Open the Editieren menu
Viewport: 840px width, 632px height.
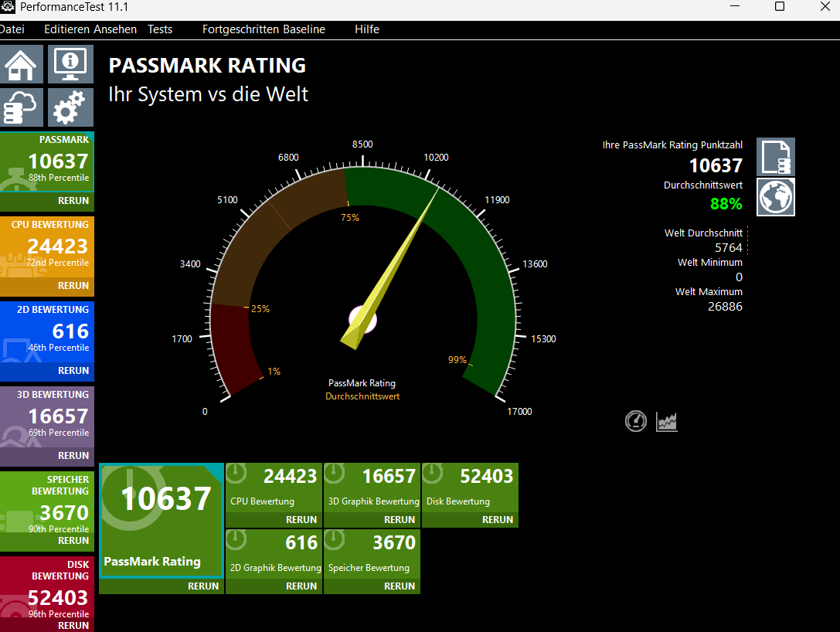tap(66, 29)
